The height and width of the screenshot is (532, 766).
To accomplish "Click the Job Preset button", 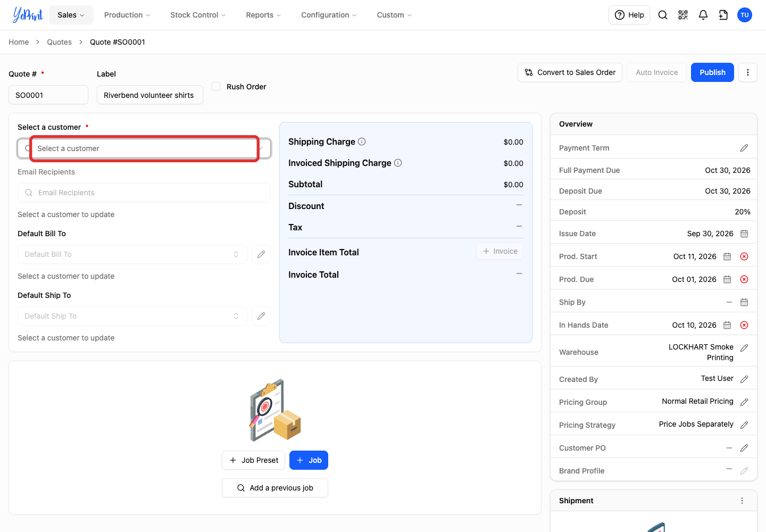I will (253, 460).
